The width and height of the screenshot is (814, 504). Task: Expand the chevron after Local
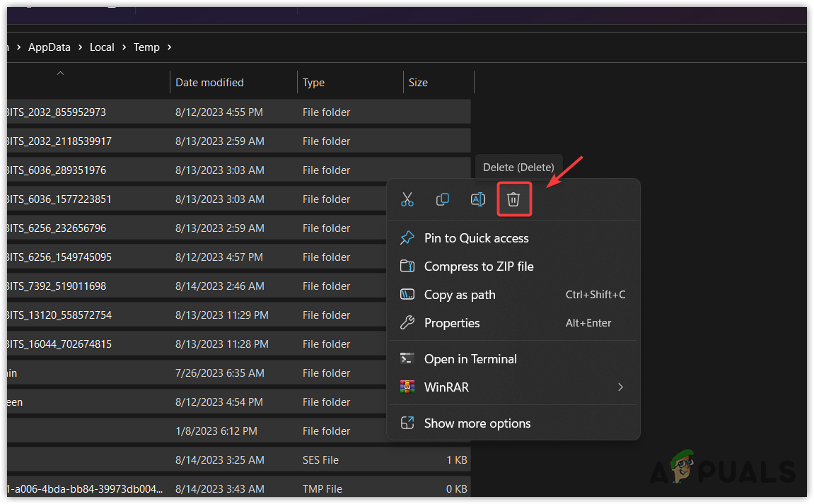[x=124, y=47]
